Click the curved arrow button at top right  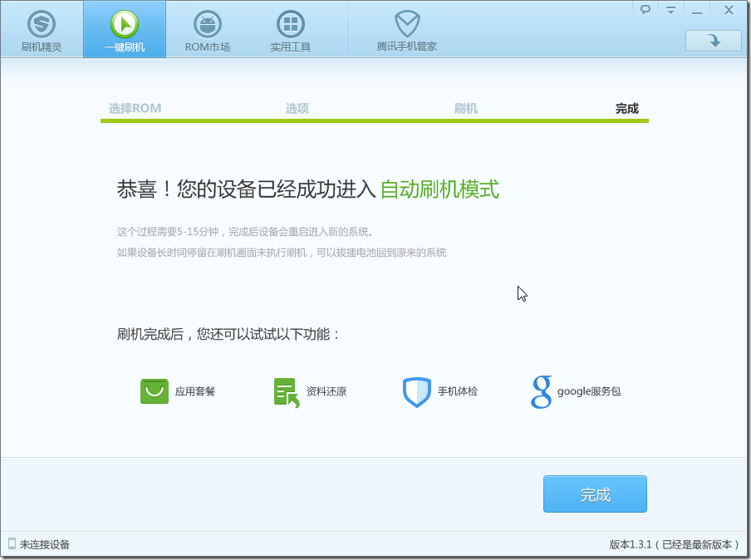(x=714, y=41)
